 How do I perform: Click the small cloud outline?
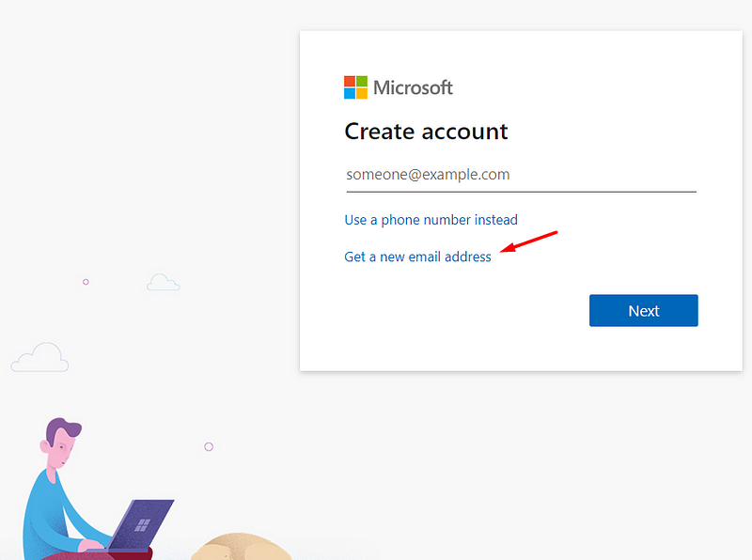163,282
